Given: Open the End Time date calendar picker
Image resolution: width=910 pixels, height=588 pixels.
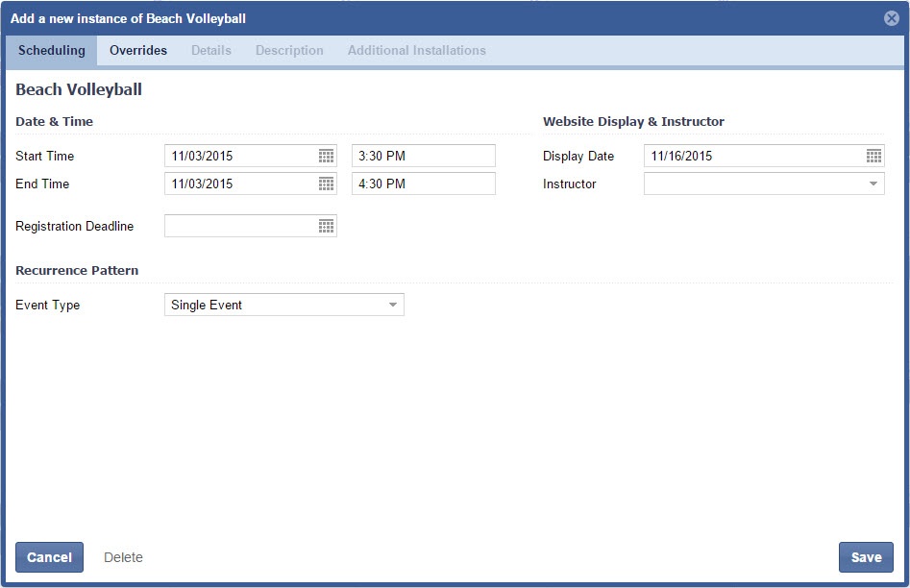Looking at the screenshot, I should point(326,184).
